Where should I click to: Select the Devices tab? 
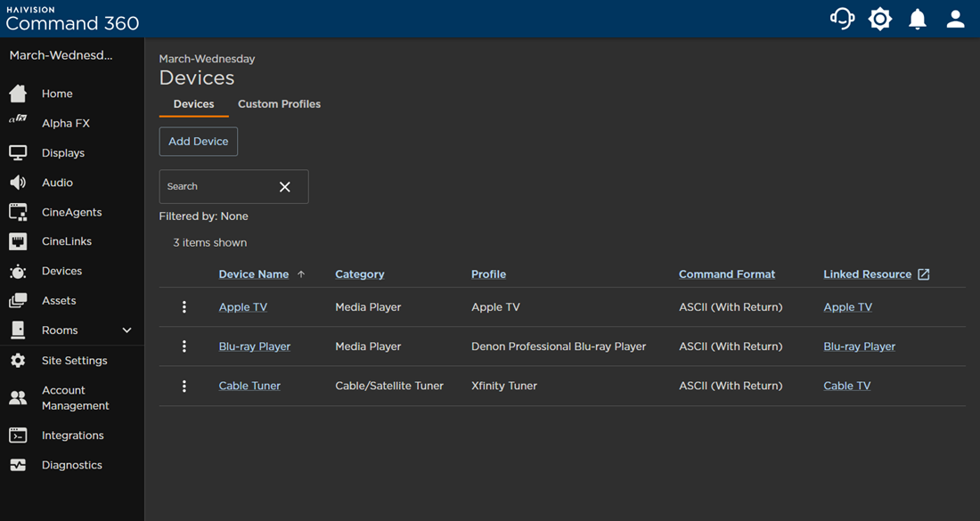coord(193,104)
